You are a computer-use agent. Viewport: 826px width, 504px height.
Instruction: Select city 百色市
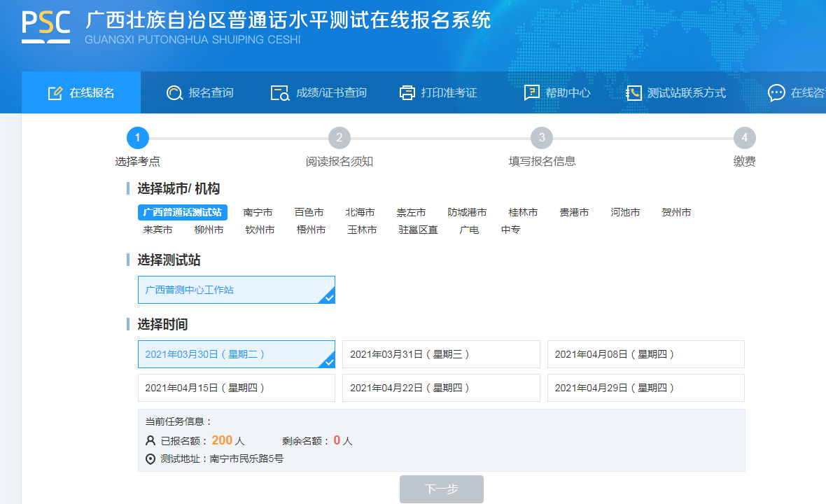click(x=309, y=212)
